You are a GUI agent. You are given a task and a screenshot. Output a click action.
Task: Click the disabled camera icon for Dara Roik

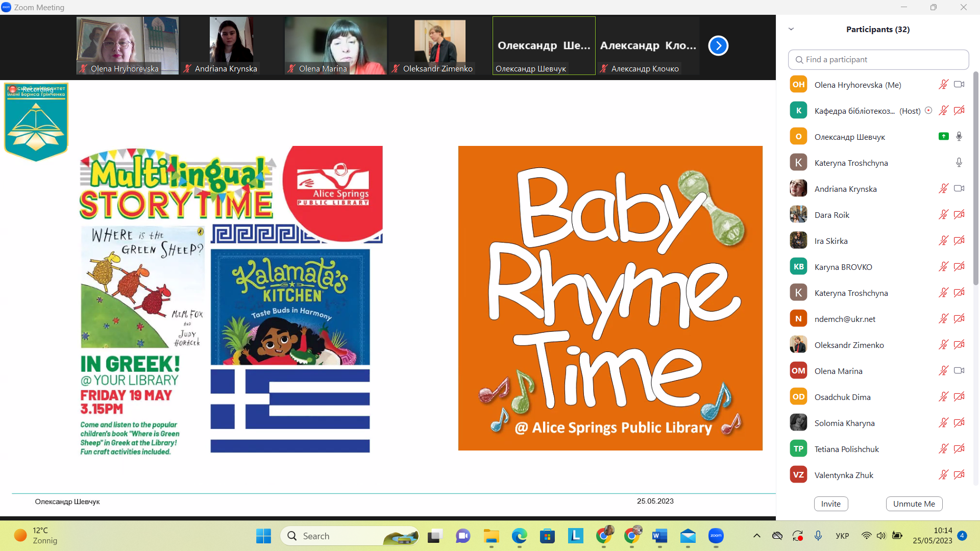pos(959,215)
